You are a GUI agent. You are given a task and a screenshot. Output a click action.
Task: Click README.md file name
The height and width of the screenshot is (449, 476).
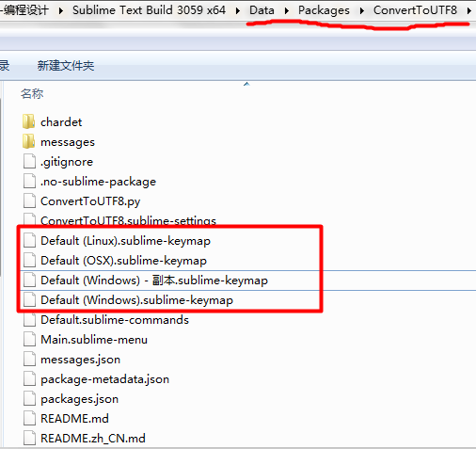[x=74, y=419]
